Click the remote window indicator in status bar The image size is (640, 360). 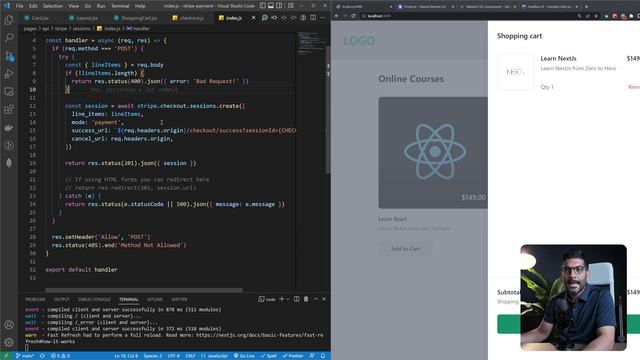tap(6, 356)
